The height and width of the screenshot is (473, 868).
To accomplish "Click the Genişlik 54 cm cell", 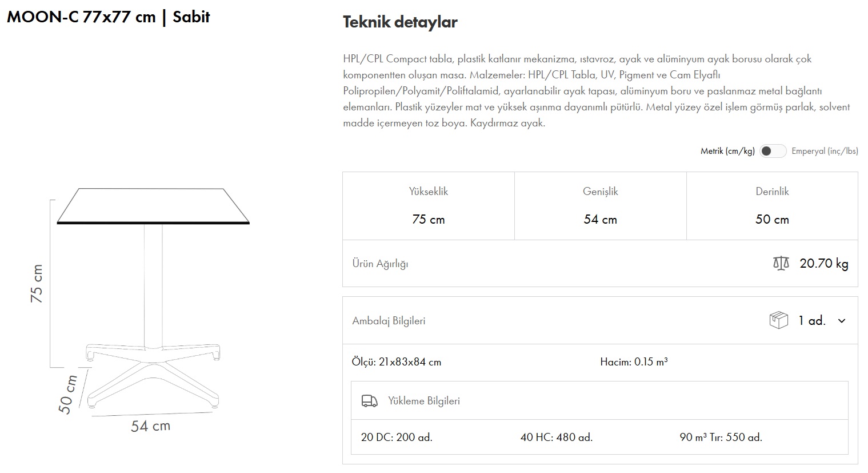I will [x=600, y=206].
